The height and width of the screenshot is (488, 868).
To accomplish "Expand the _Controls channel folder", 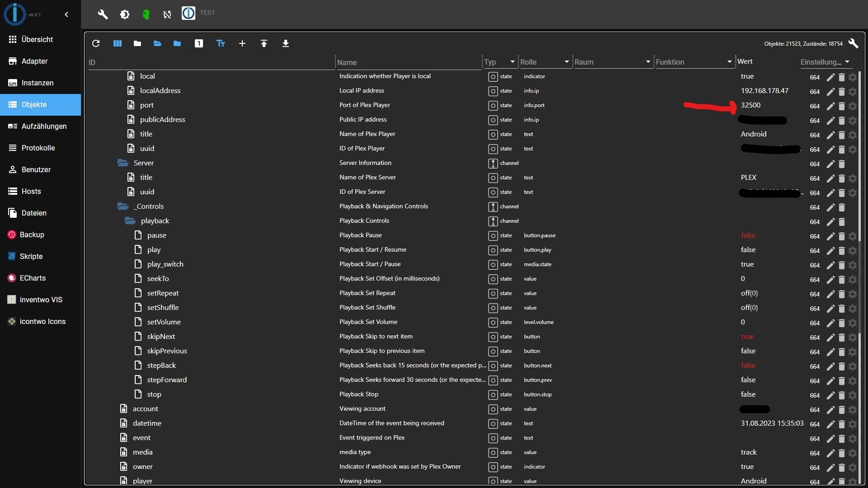I will (124, 206).
